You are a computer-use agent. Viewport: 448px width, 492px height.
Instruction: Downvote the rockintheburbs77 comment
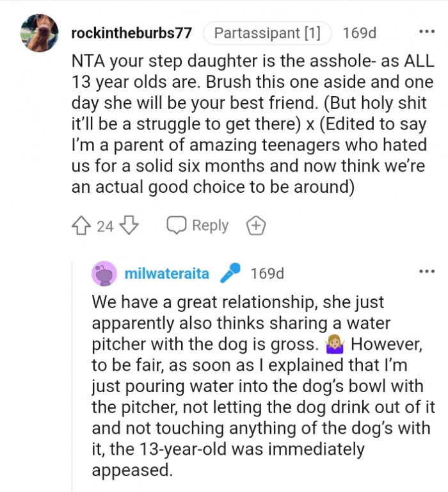129,225
